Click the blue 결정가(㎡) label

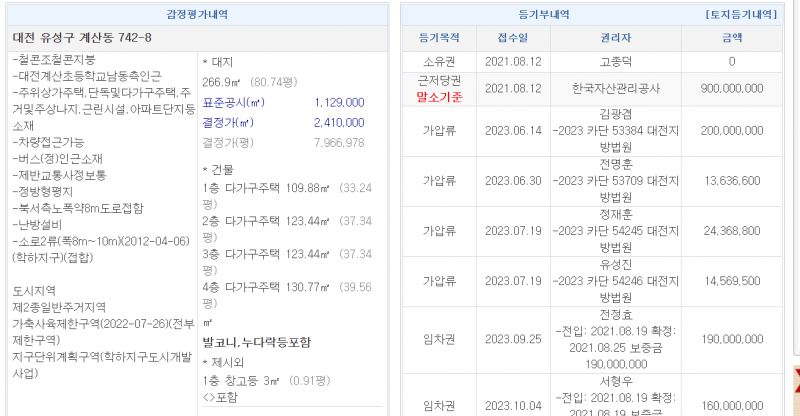click(232, 123)
